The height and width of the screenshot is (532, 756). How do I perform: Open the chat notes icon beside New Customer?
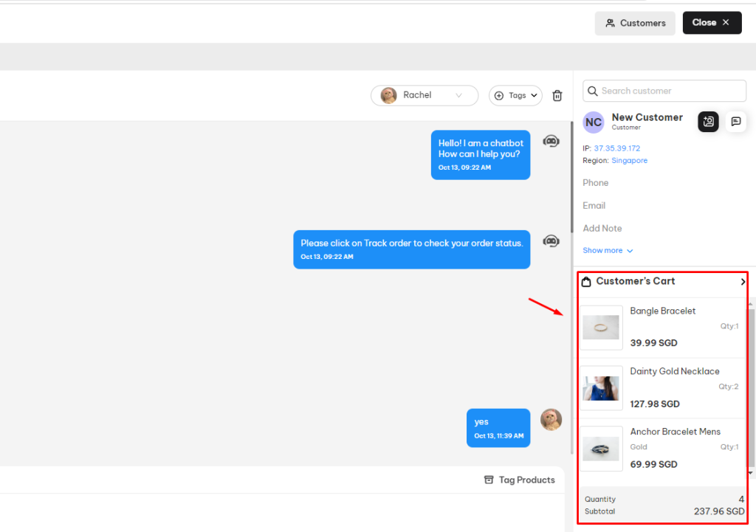[x=736, y=122]
